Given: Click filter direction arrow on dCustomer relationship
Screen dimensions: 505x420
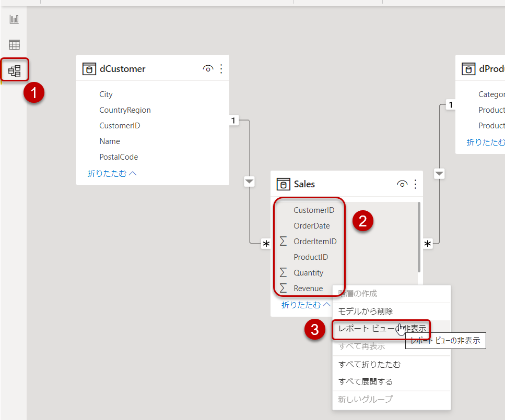Looking at the screenshot, I should [249, 181].
